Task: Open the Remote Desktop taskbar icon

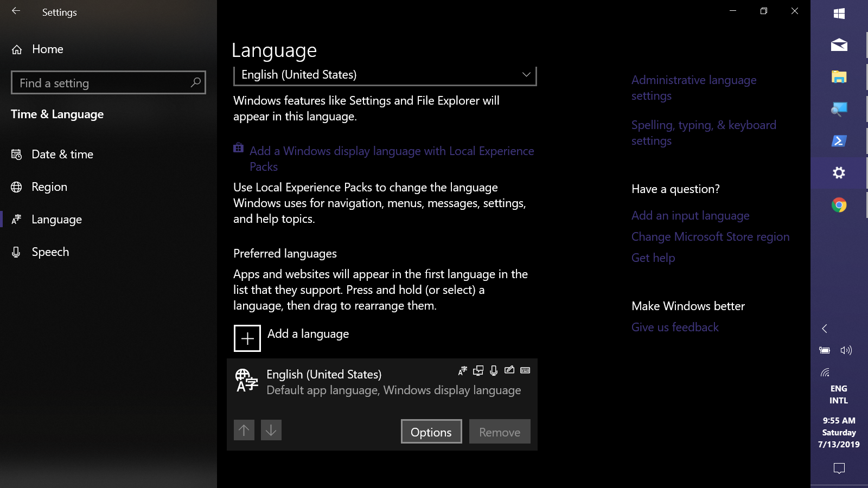Action: point(839,109)
